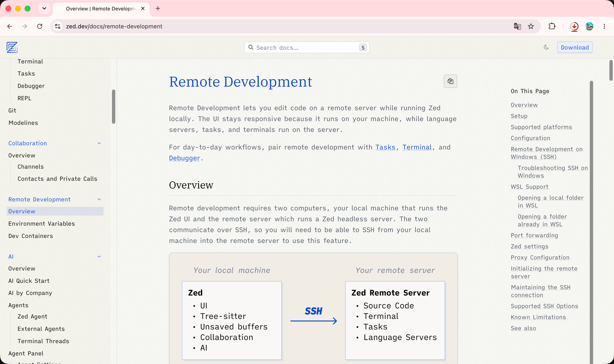Open Agent Panel in the sidebar
Screen dimensions: 614x364
pos(26,353)
